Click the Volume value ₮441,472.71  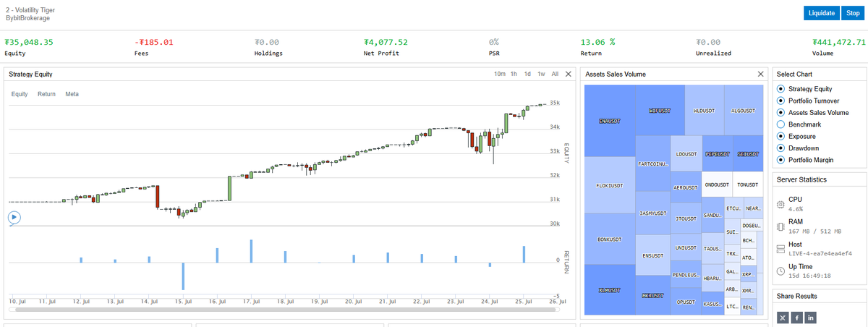838,42
